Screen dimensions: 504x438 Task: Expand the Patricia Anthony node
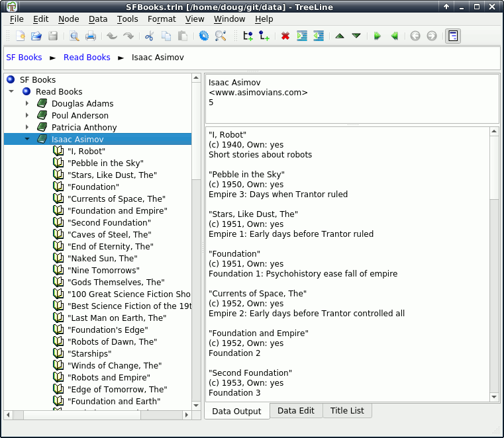[27, 128]
